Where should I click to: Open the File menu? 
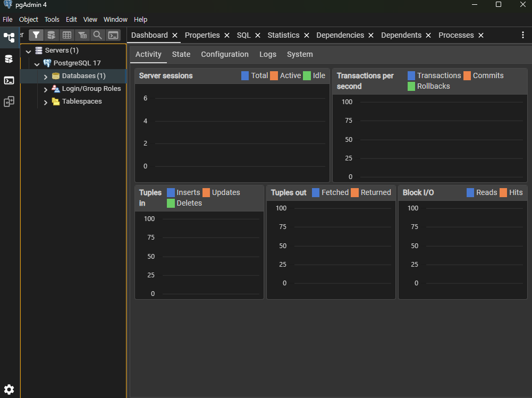coord(7,19)
